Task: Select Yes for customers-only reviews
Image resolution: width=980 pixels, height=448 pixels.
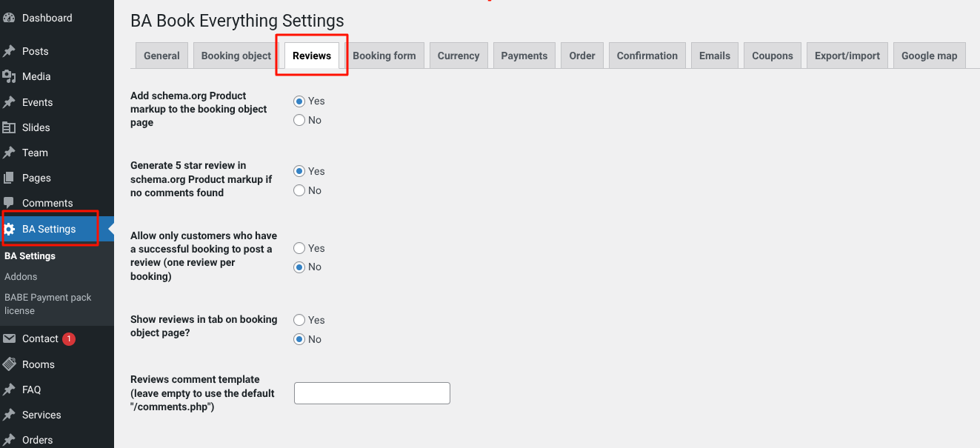Action: tap(299, 248)
